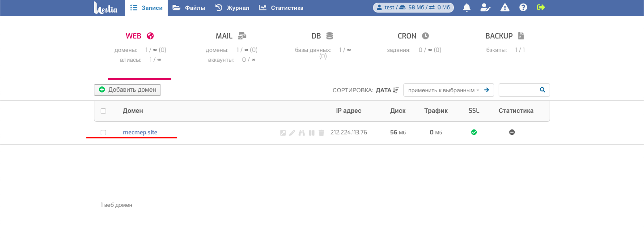Click the Домен column header
The width and height of the screenshot is (644, 249).
coord(133,111)
